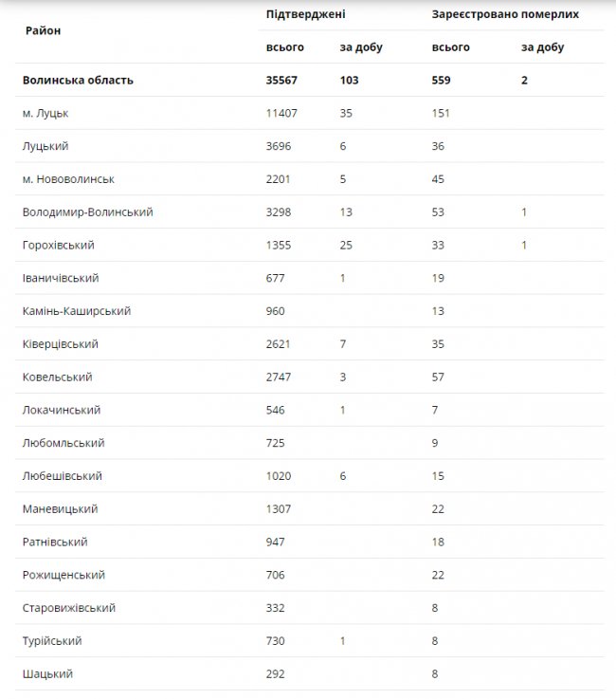Select the Любешівський row label
This screenshot has width=616, height=699.
click(x=63, y=476)
